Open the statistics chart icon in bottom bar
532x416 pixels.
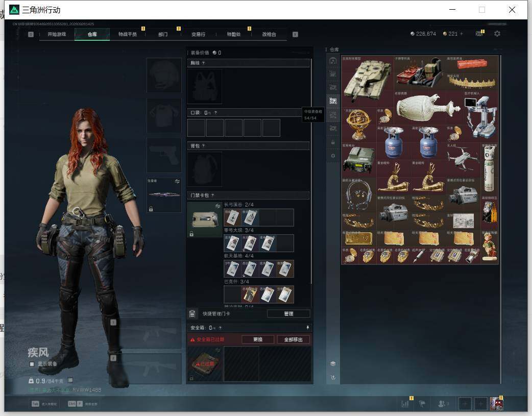point(405,404)
